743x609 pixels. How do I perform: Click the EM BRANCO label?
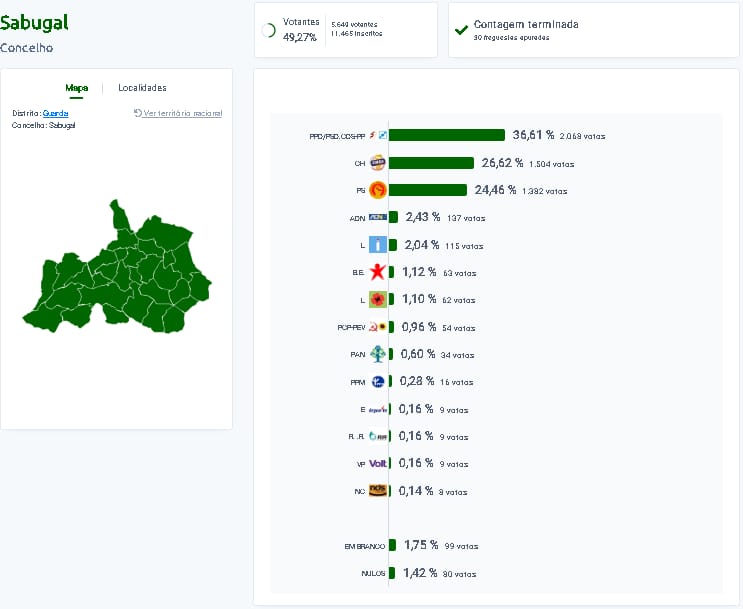click(x=364, y=546)
